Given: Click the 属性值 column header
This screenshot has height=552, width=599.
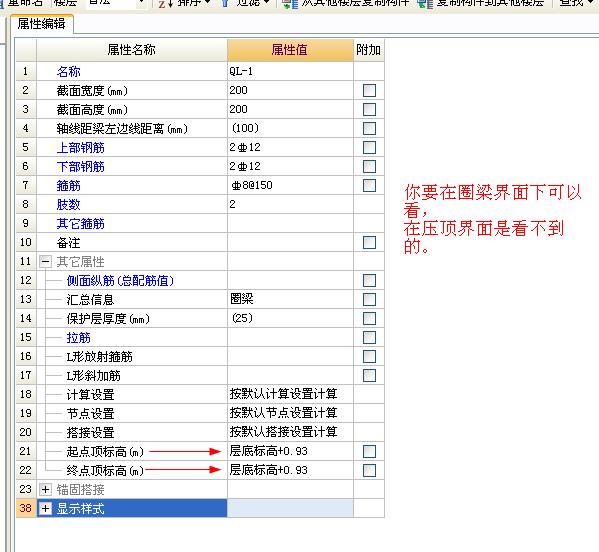Looking at the screenshot, I should (x=290, y=50).
